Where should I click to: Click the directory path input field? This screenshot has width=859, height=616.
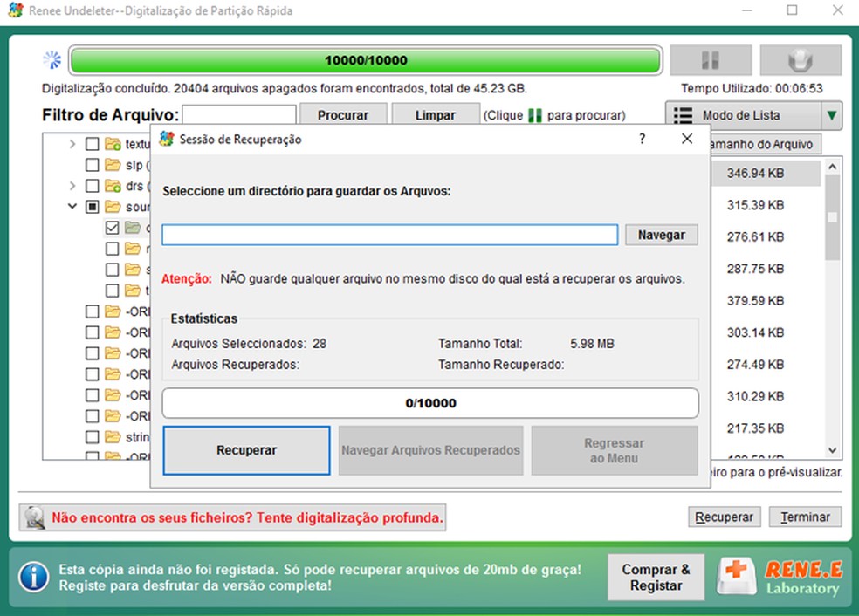[x=390, y=235]
